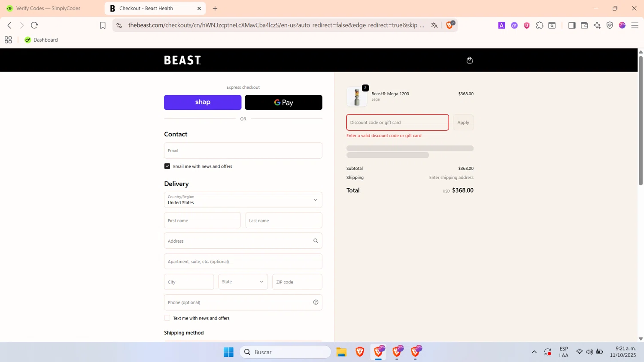Image resolution: width=644 pixels, height=362 pixels.
Task: Click the City field
Action: tap(189, 282)
